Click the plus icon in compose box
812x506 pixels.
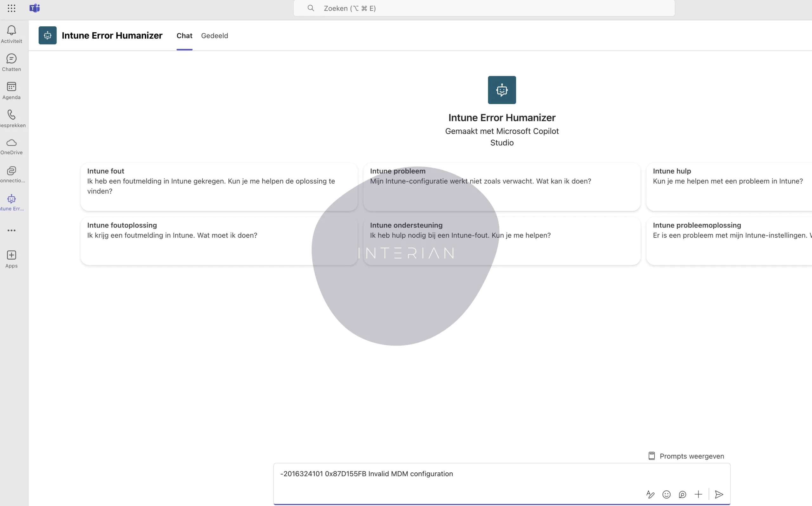(698, 494)
